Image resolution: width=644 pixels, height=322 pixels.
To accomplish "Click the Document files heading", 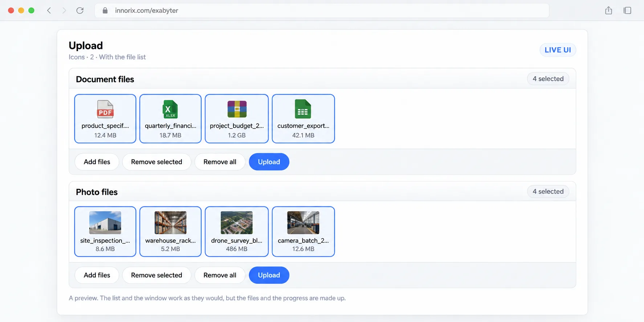I will (105, 79).
